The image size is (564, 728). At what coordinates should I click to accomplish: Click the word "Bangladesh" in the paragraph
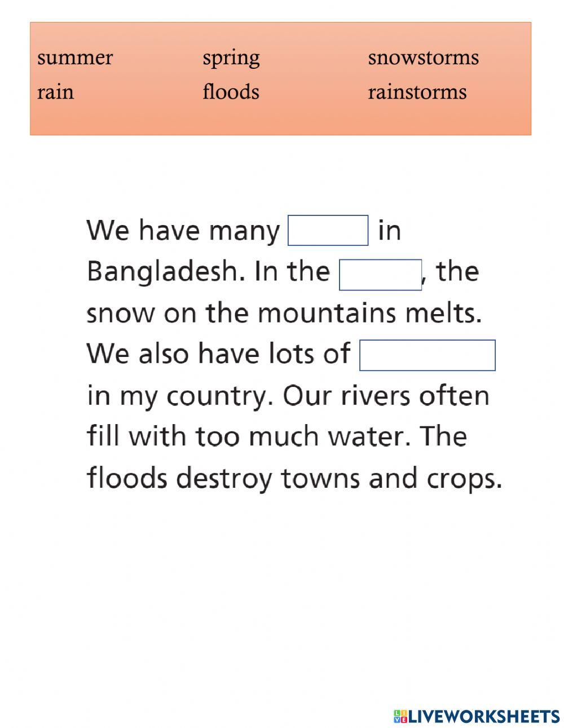166,272
